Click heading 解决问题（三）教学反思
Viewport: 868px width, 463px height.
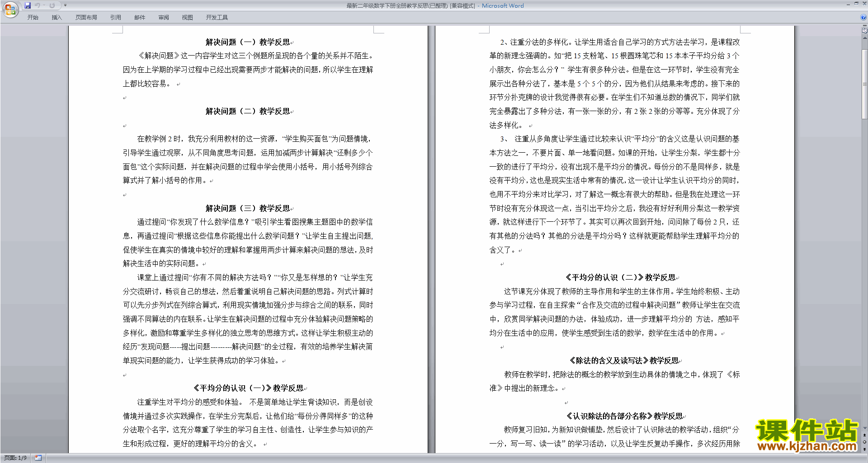pyautogui.click(x=248, y=208)
